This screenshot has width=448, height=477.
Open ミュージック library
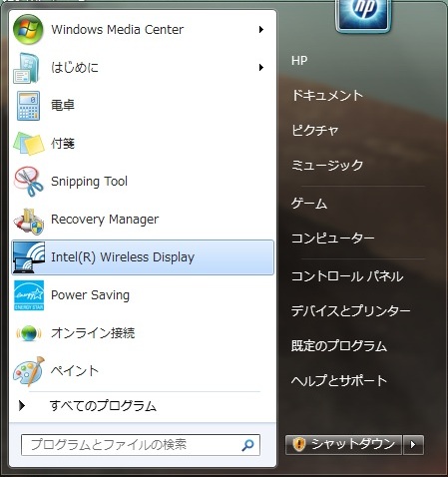pos(327,165)
